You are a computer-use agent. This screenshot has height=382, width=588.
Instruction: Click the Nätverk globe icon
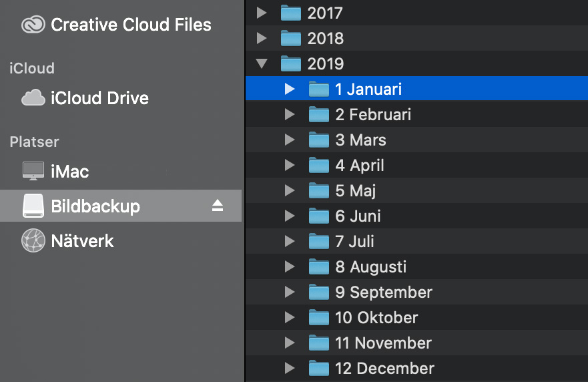point(33,240)
